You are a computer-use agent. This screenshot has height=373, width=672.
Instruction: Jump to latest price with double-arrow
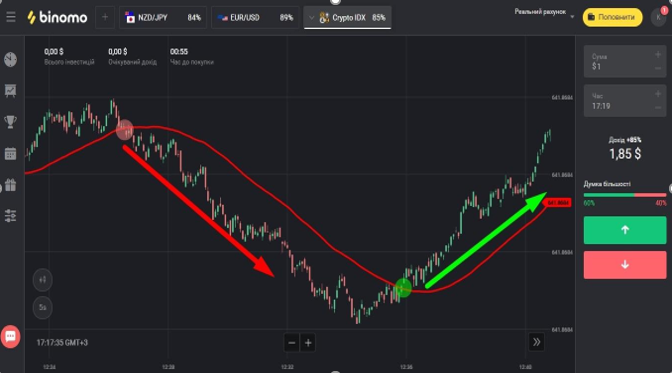536,342
